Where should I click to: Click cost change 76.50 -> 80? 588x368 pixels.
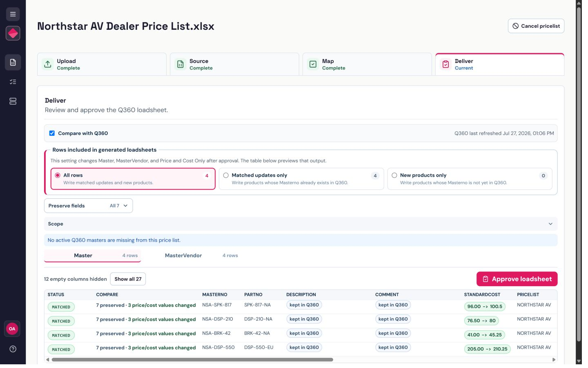[x=481, y=321]
